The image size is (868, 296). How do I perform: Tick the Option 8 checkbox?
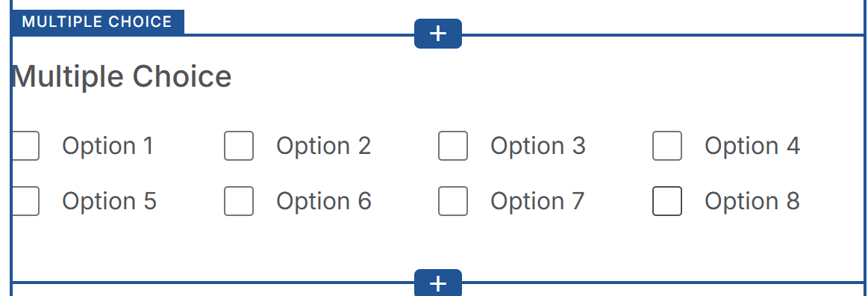pos(667,200)
